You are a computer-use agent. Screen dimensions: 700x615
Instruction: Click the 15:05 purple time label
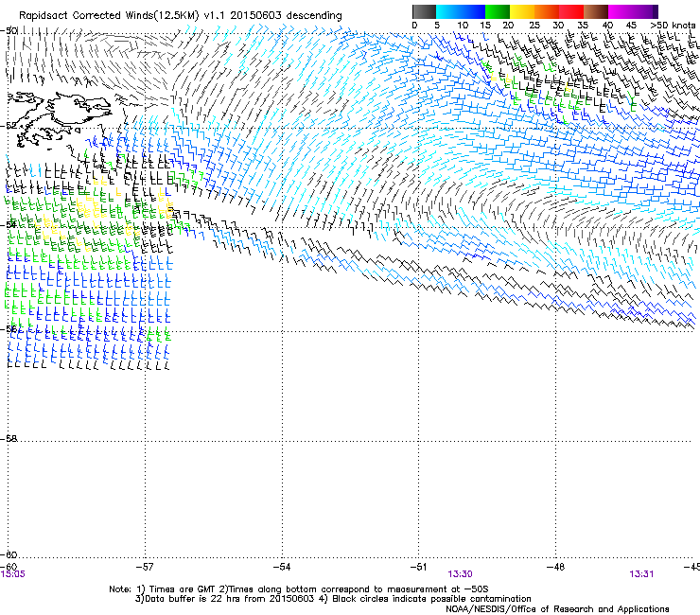(x=13, y=574)
